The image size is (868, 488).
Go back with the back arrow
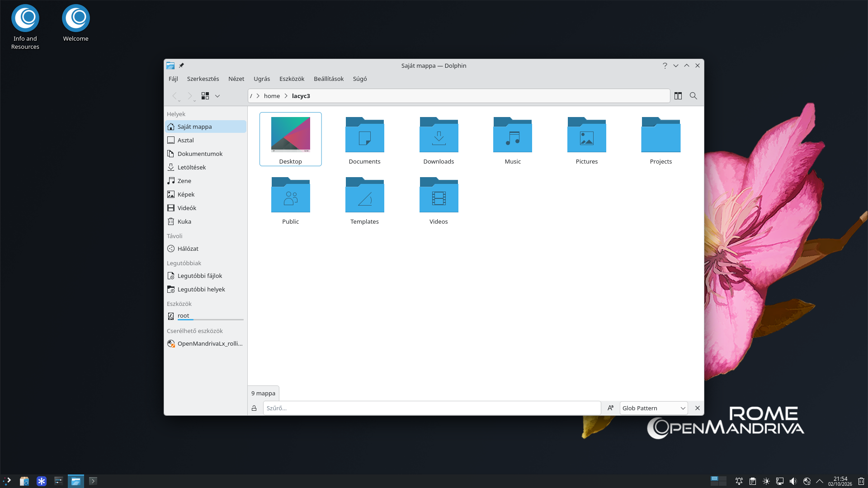click(x=175, y=96)
